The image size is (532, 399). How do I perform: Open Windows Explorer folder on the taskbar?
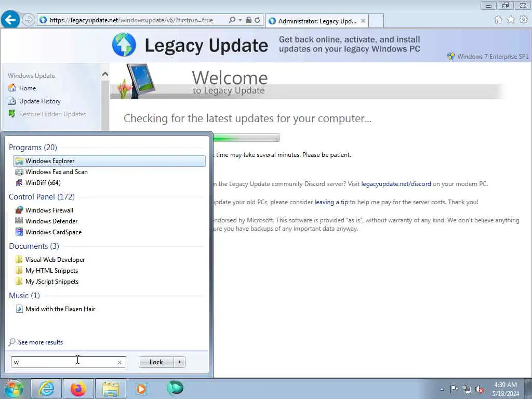pyautogui.click(x=111, y=389)
